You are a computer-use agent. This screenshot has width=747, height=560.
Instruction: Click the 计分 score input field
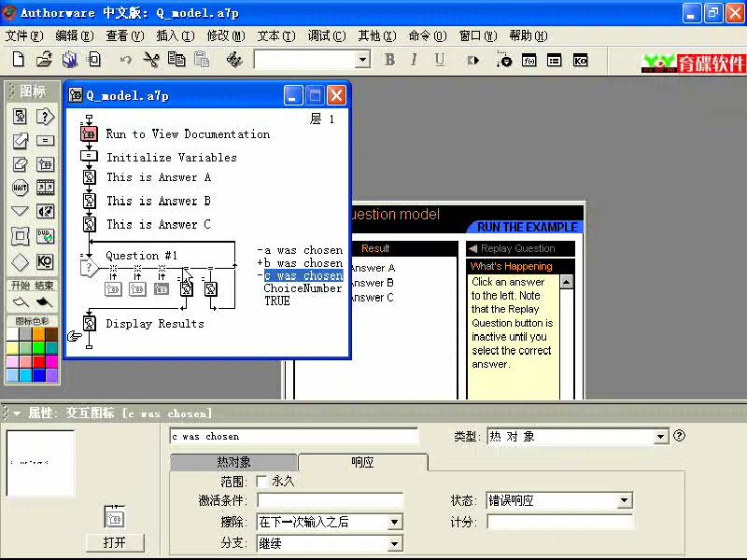click(560, 522)
